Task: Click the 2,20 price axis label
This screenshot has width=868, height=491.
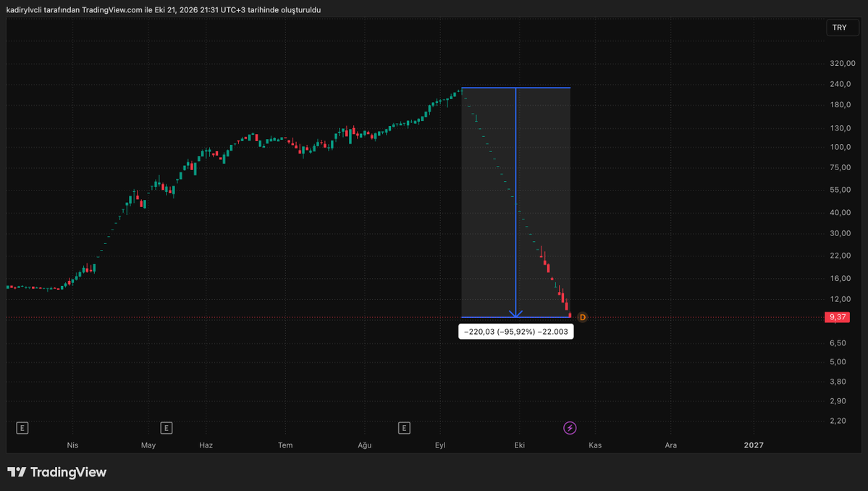Action: [x=838, y=421]
